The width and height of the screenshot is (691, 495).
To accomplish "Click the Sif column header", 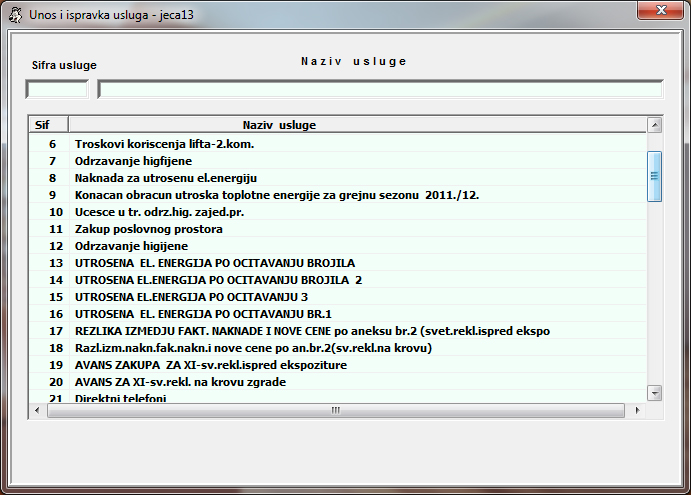I will click(x=48, y=125).
